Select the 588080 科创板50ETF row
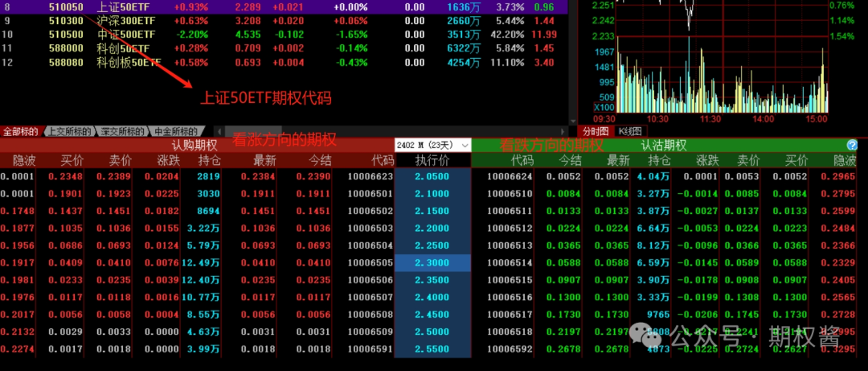The height and width of the screenshot is (371, 868). pos(284,62)
